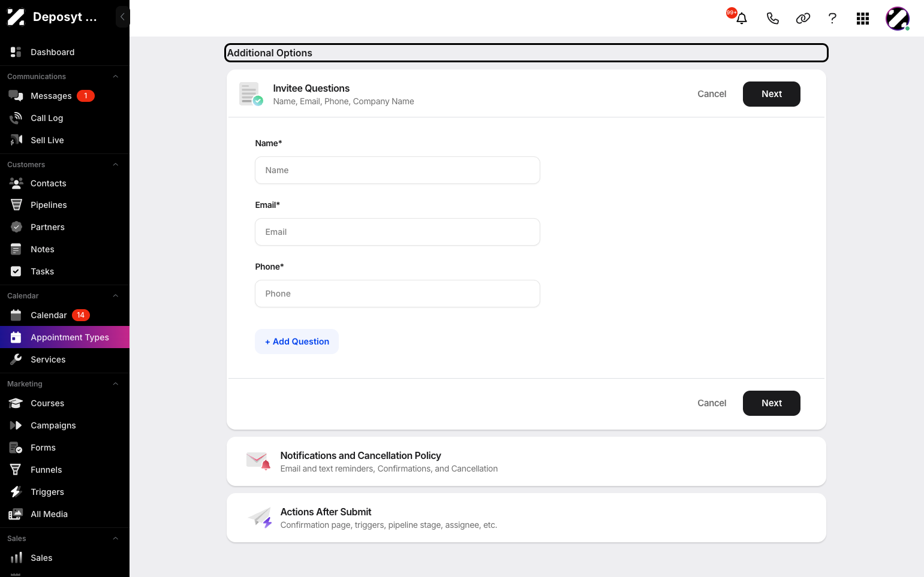924x577 pixels.
Task: Click the bottom Cancel button
Action: (712, 403)
